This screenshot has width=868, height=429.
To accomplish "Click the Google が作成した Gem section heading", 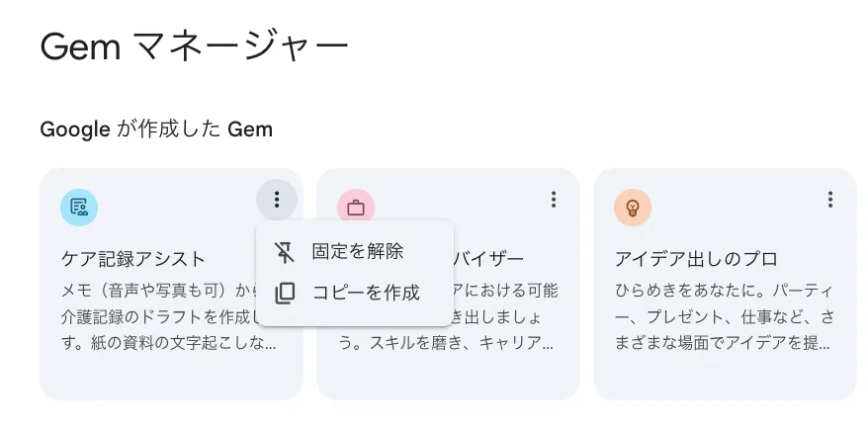I will [156, 129].
